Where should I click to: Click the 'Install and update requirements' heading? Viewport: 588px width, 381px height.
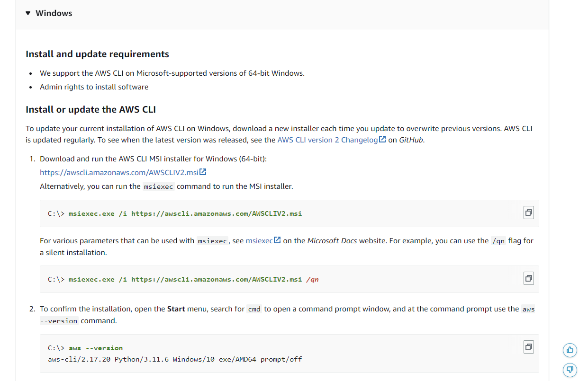pos(97,54)
